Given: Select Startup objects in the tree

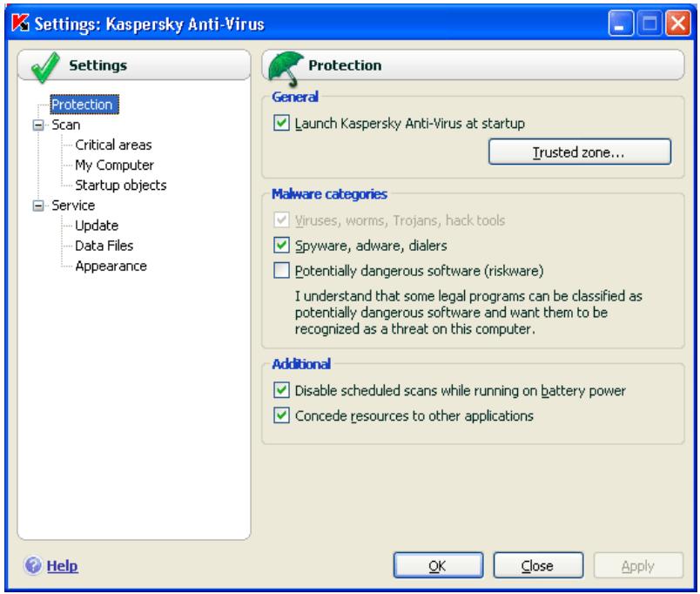Looking at the screenshot, I should point(120,185).
